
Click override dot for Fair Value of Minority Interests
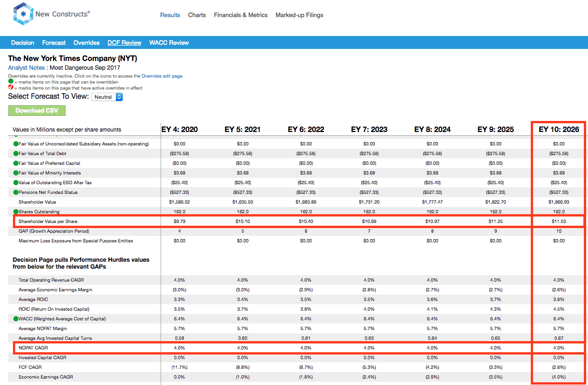[16, 173]
